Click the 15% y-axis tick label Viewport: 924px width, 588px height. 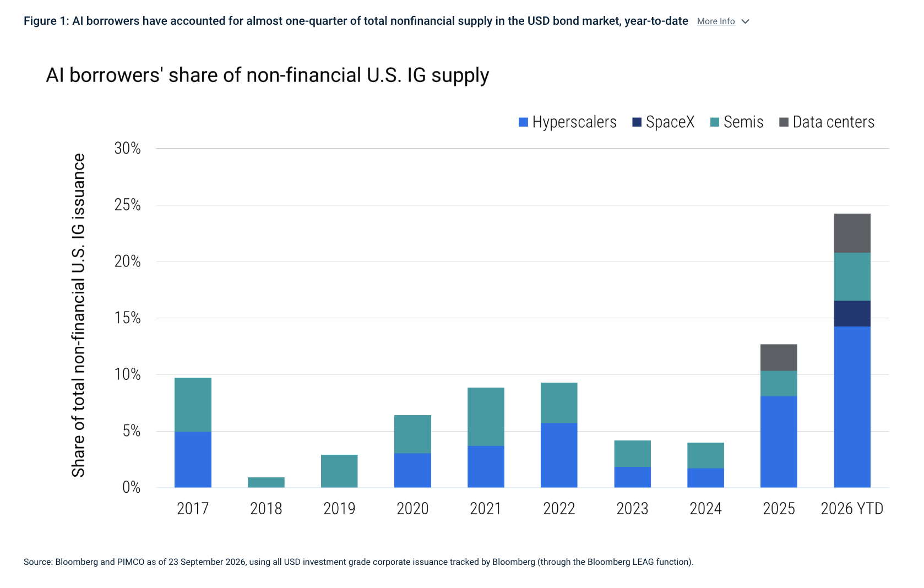pos(127,318)
